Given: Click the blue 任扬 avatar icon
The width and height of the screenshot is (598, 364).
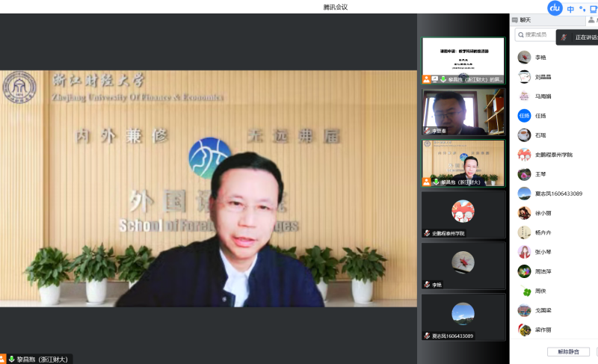Looking at the screenshot, I should tap(525, 115).
